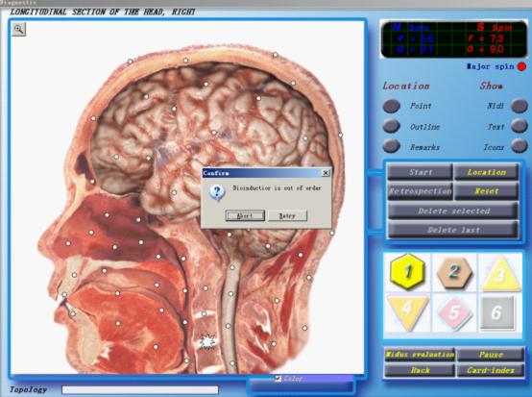This screenshot has width=532, height=397.
Task: Open Nidus evaluation
Action: click(x=420, y=354)
